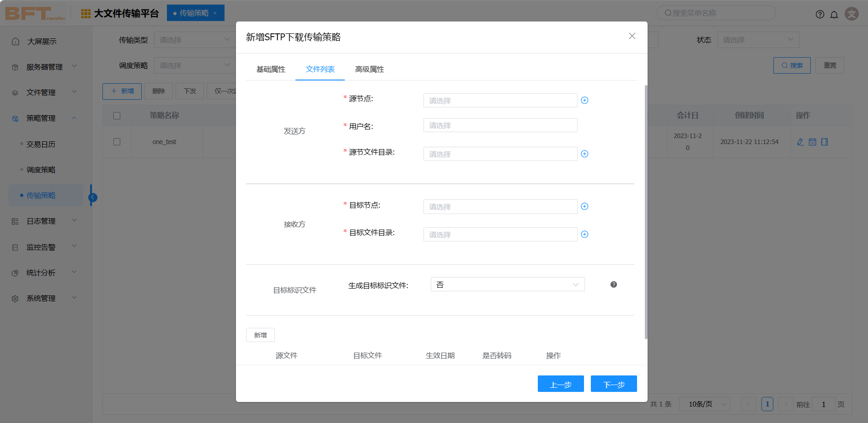
Task: Click the notebook icon in the one_test row
Action: [824, 142]
